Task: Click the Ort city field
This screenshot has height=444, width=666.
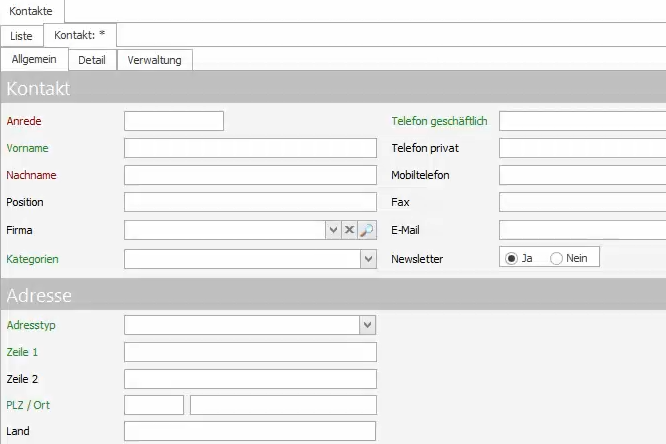Action: coord(283,405)
